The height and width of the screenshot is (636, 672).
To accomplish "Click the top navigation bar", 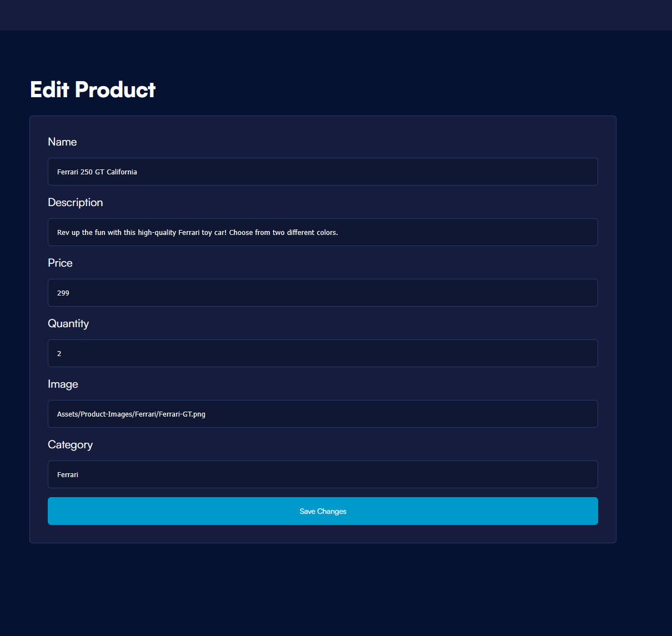I will 336,15.
